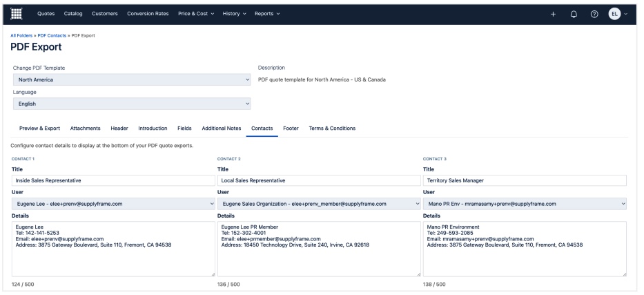This screenshot has width=644, height=295.
Task: Open Quotes in the top navigation
Action: tap(46, 15)
